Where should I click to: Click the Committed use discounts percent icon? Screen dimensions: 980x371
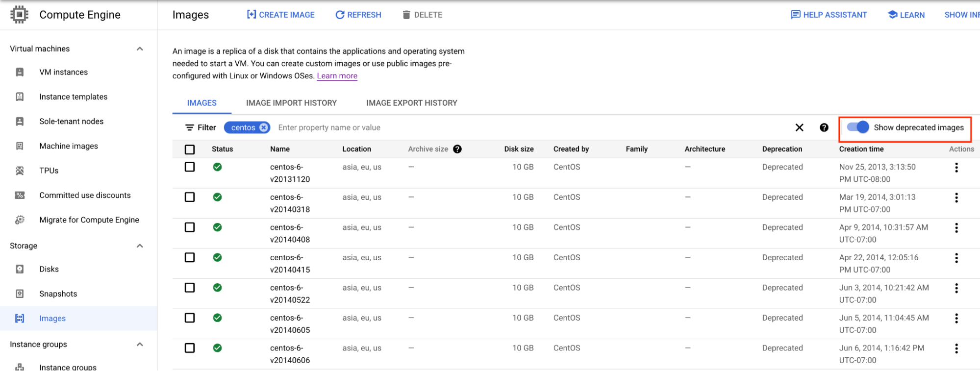pos(20,195)
